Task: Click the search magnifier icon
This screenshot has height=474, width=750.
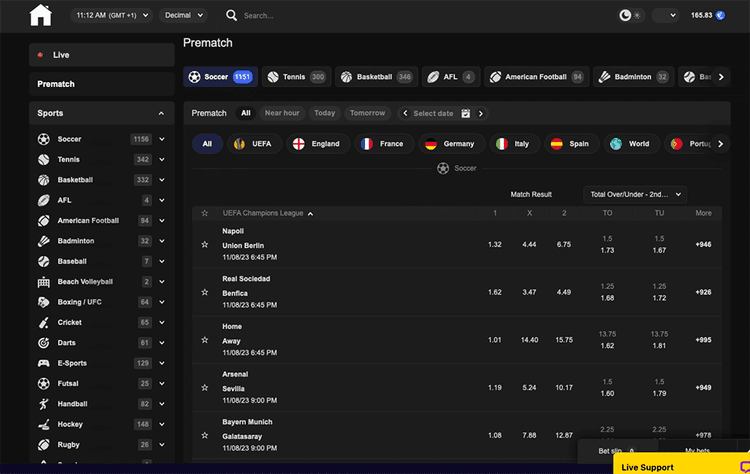Action: coord(232,15)
